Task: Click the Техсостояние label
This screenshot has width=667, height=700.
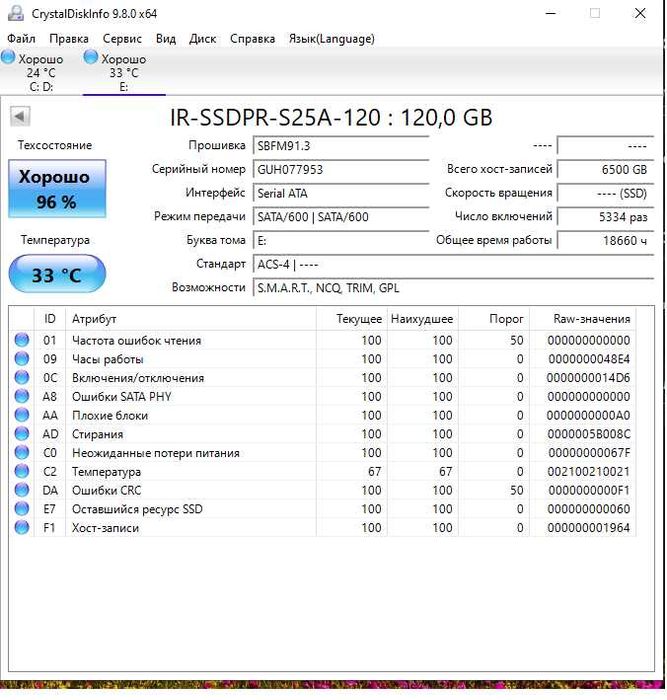Action: pyautogui.click(x=54, y=145)
